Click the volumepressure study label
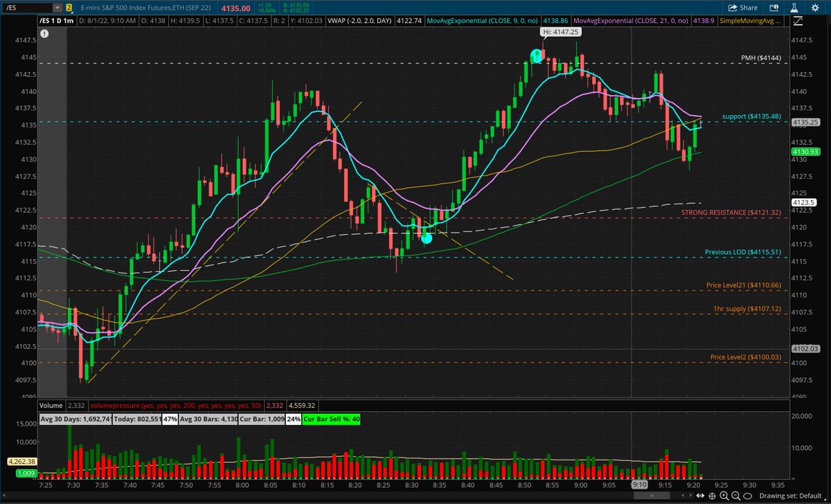The image size is (831, 504). (x=177, y=405)
